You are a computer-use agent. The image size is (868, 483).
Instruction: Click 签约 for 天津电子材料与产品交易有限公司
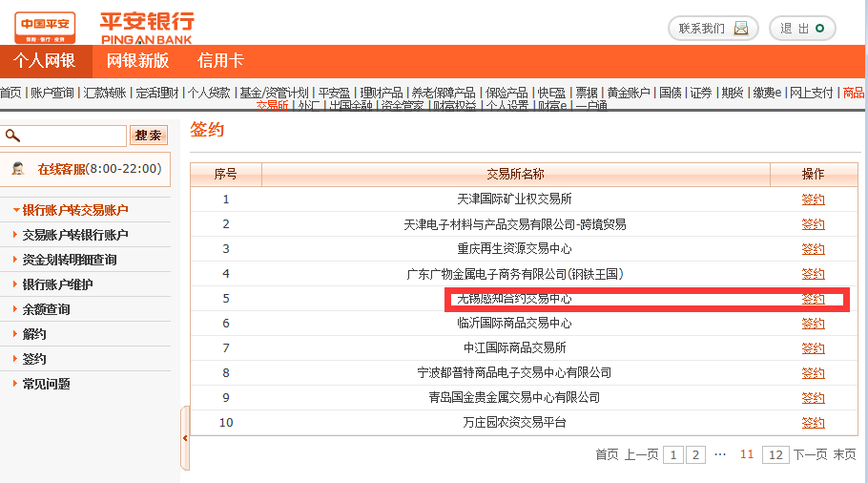(x=814, y=224)
